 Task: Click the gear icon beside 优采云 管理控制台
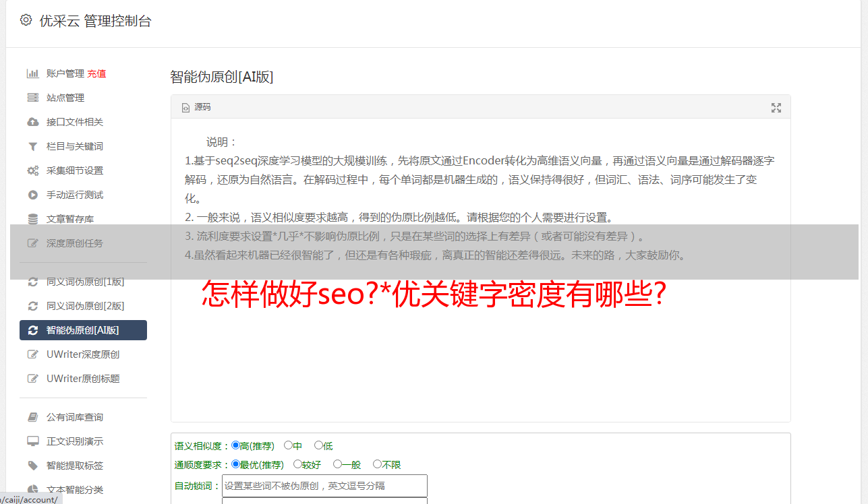click(x=26, y=20)
